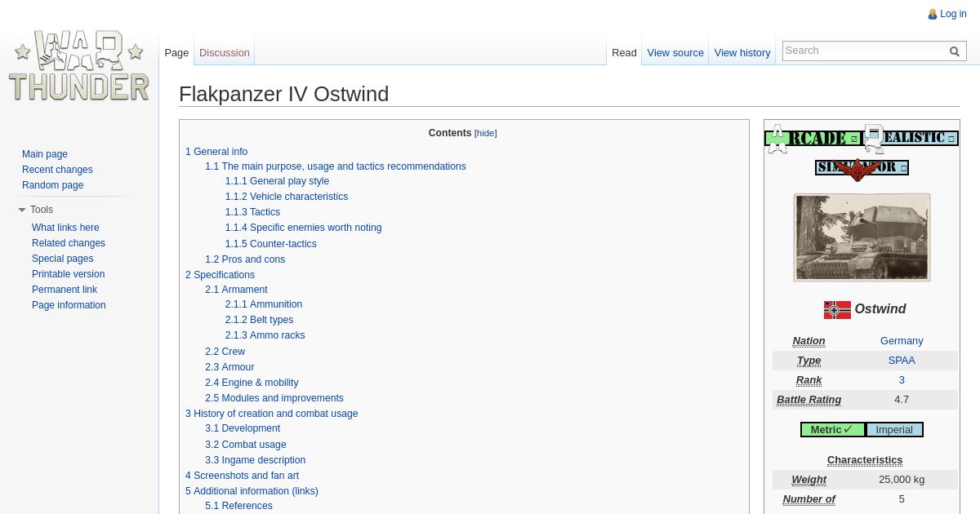Image resolution: width=980 pixels, height=514 pixels.
Task: Click the Log in link
Action: pyautogui.click(x=953, y=14)
